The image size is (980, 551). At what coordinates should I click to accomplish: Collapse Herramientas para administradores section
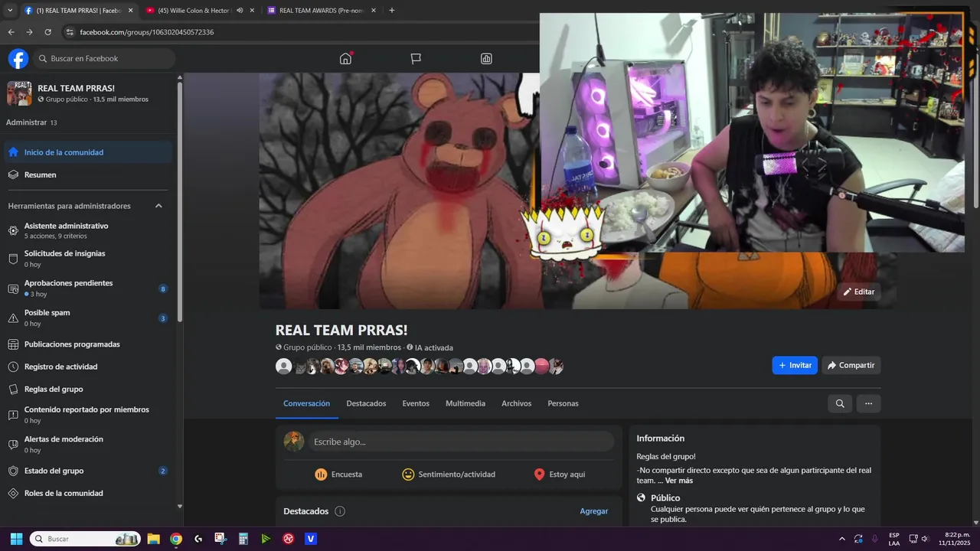click(158, 206)
